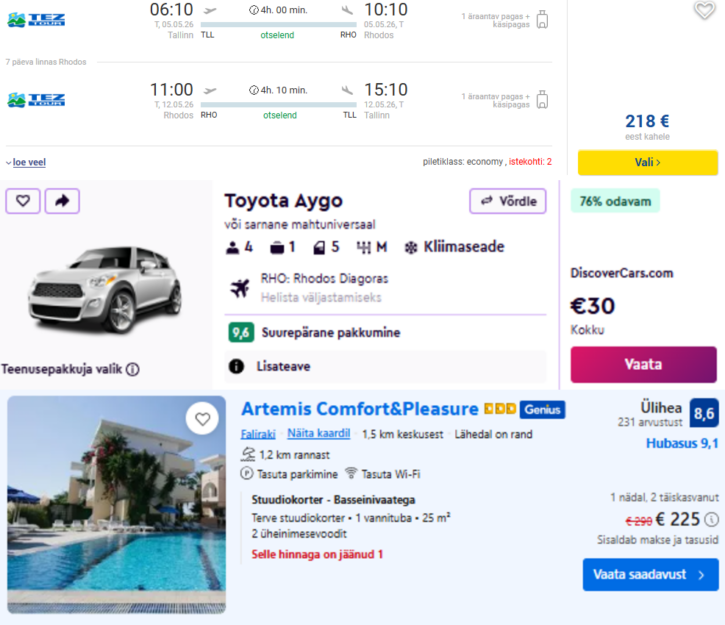Save the flight with the top heart icon
The image size is (725, 625).
point(705,10)
